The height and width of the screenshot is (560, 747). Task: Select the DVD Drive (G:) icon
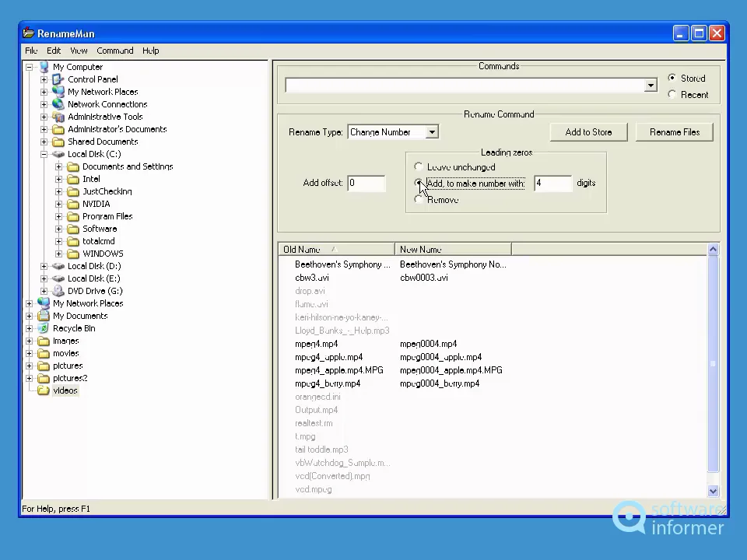point(58,291)
